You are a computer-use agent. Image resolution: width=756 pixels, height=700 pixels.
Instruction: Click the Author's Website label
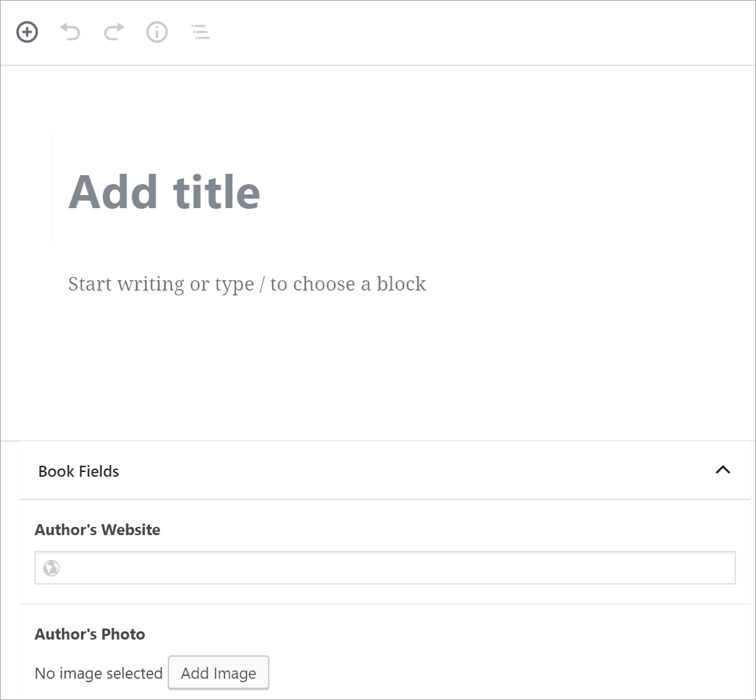pyautogui.click(x=97, y=530)
